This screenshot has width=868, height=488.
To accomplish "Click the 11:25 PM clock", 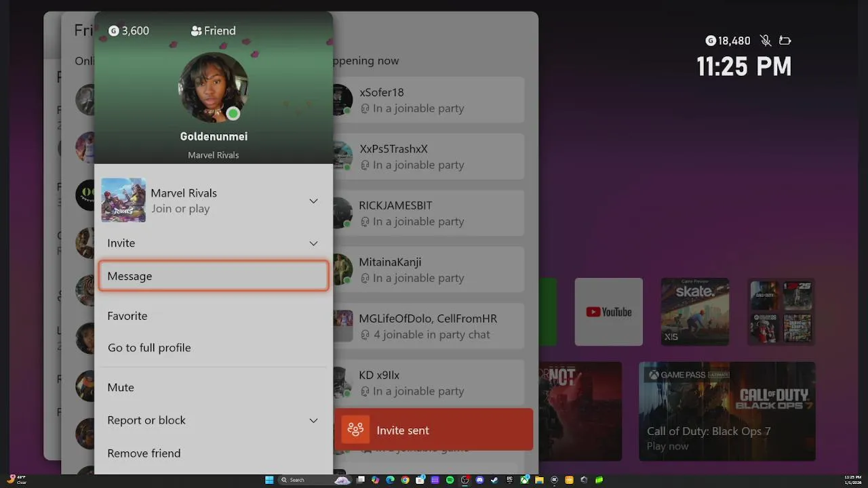I will tap(744, 66).
